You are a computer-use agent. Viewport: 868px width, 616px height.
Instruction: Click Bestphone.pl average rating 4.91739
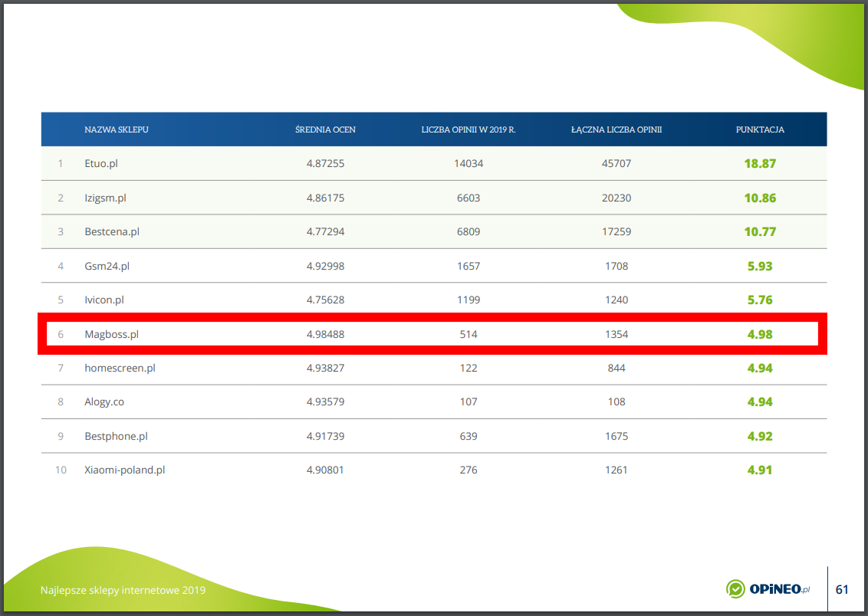[x=325, y=436]
